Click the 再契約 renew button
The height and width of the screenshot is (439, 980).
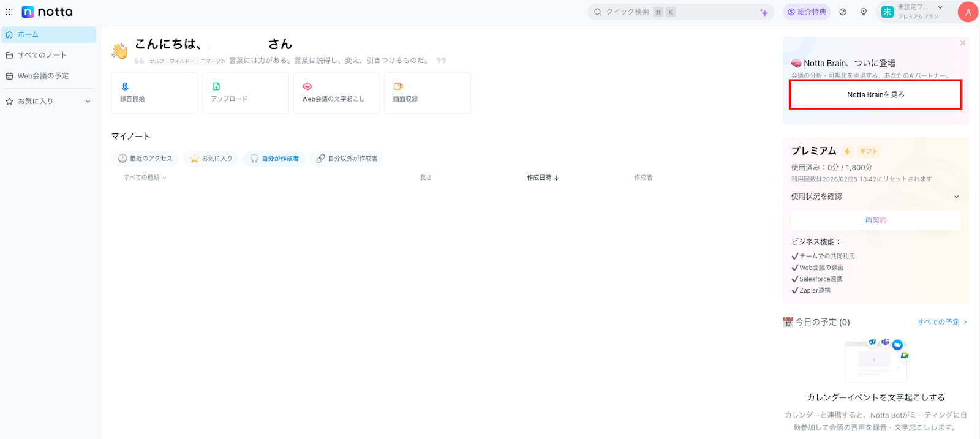pyautogui.click(x=875, y=220)
